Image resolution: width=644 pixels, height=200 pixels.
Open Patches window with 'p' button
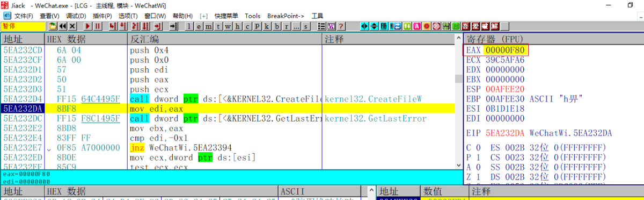click(x=257, y=26)
